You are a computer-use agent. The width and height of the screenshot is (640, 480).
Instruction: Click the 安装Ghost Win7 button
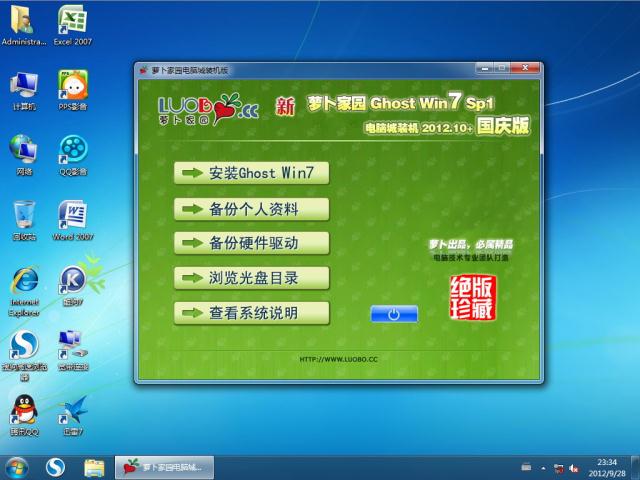[x=251, y=173]
